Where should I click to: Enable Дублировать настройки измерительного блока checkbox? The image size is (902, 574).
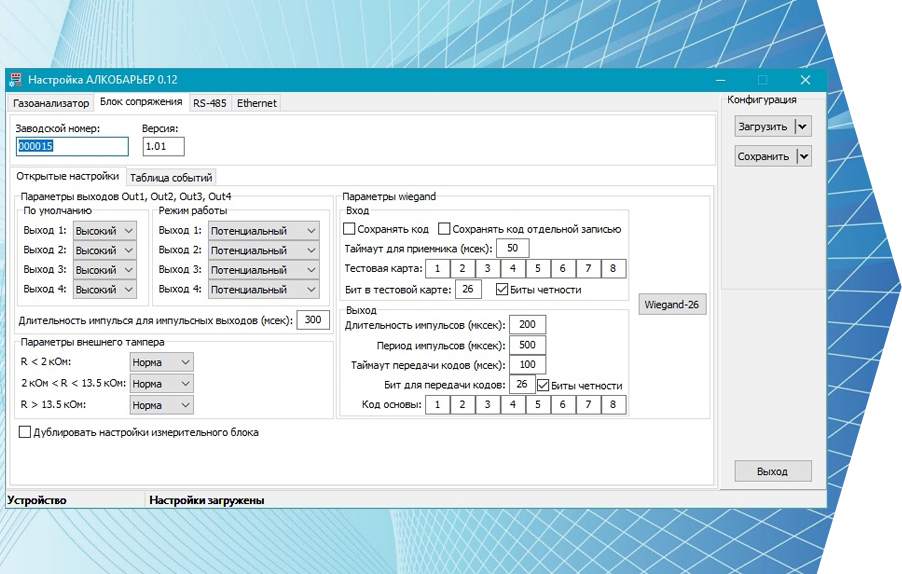(x=25, y=432)
